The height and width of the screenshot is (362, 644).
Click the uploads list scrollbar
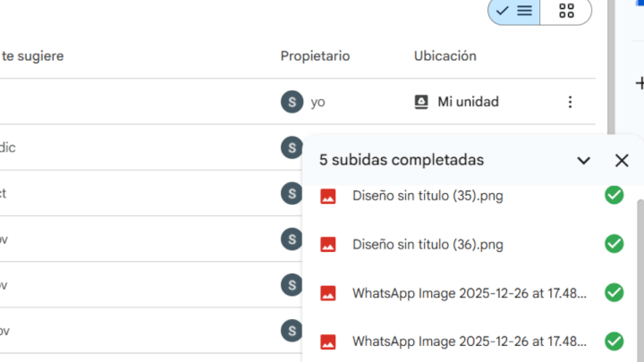[640, 281]
